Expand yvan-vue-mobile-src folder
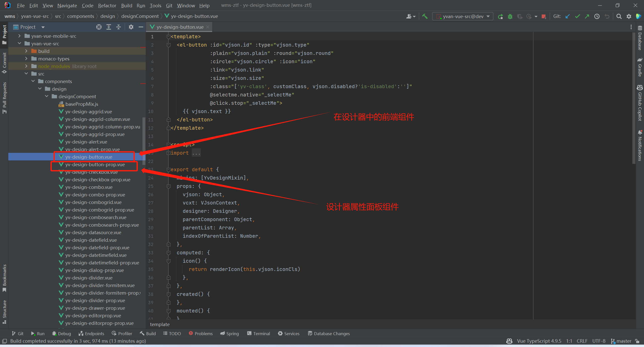 tap(19, 36)
